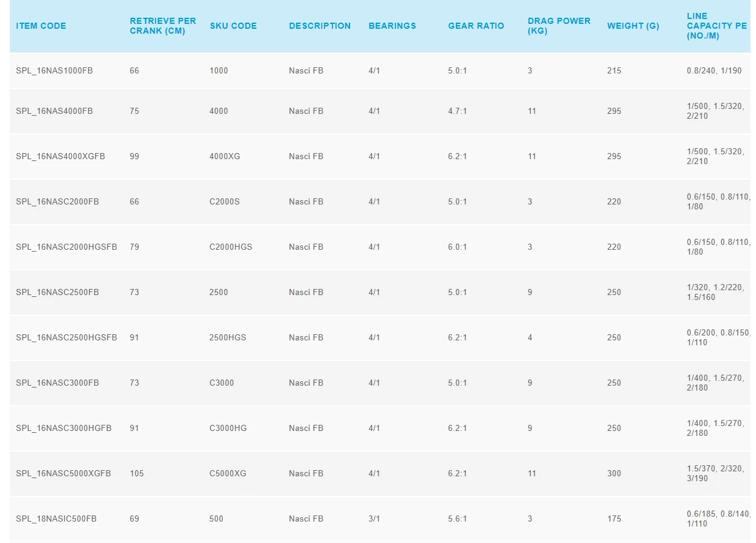This screenshot has width=756, height=543.
Task: Click the gear ratio value 6.0:1
Action: pos(457,247)
